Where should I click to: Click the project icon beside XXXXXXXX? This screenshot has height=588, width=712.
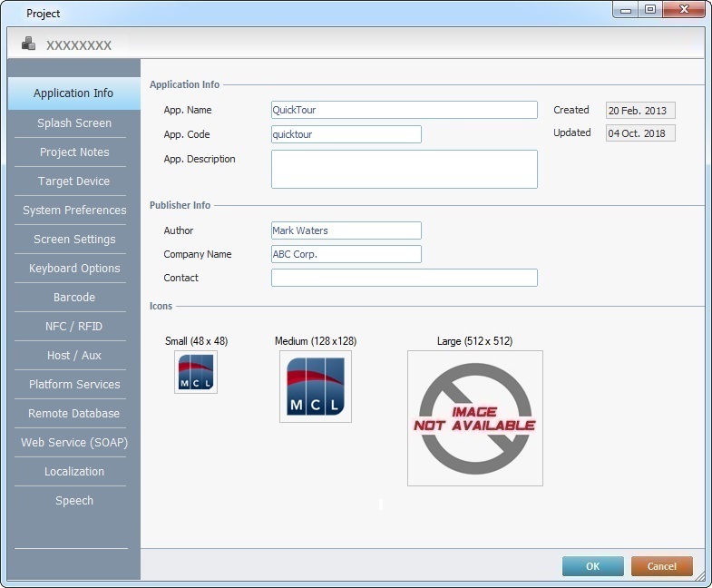(x=29, y=44)
